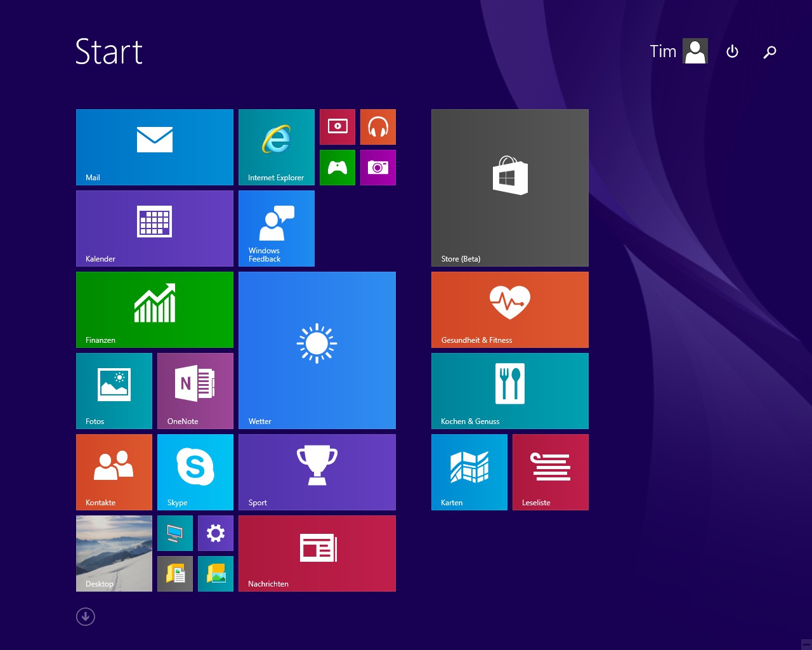Open the Store (Beta) tile
This screenshot has height=650, width=812.
510,188
